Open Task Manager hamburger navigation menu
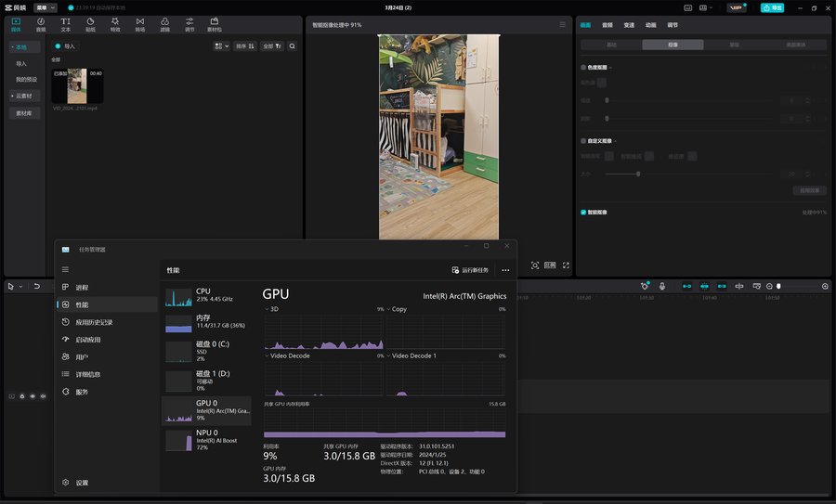836x504 pixels. point(65,269)
